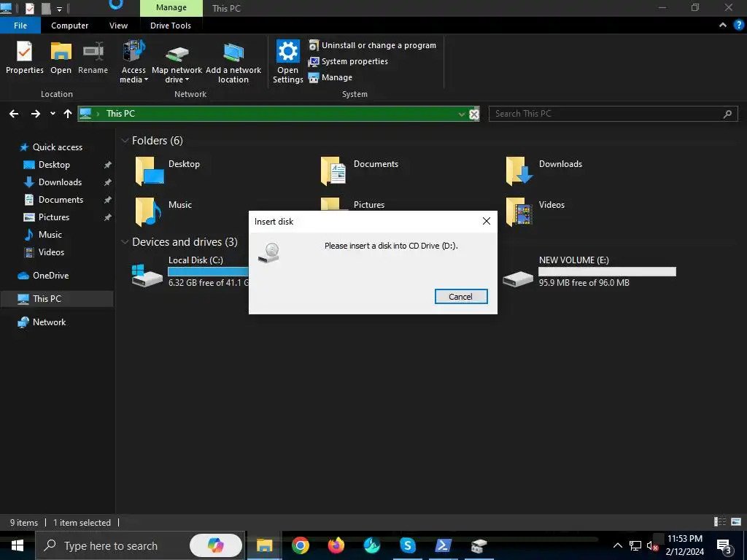Image resolution: width=747 pixels, height=560 pixels.
Task: Open Copilot from taskbar
Action: 215,545
